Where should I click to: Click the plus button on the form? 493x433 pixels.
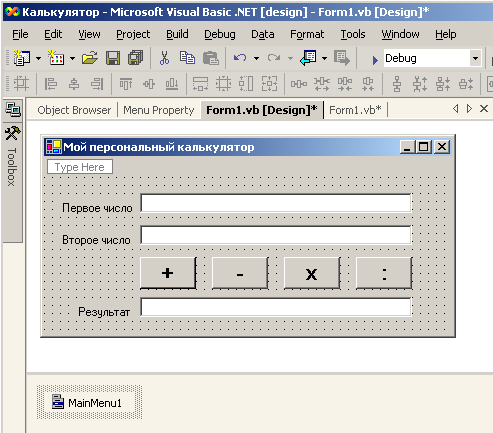pos(168,273)
